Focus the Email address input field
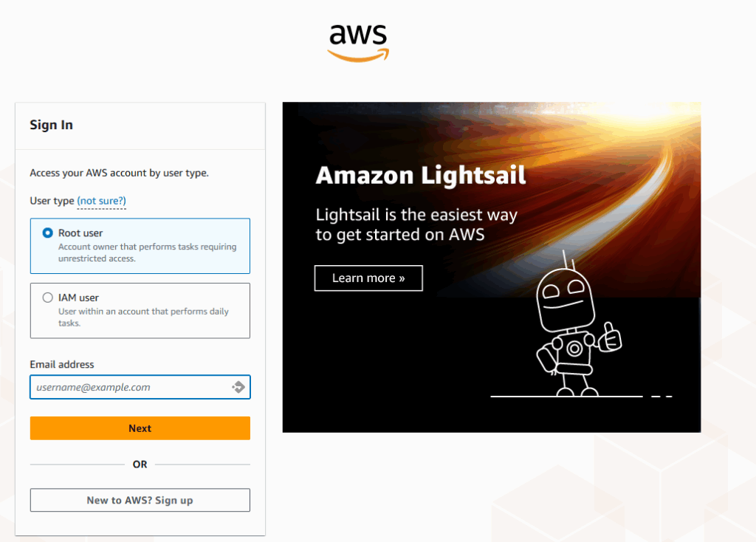The height and width of the screenshot is (542, 756). (140, 387)
